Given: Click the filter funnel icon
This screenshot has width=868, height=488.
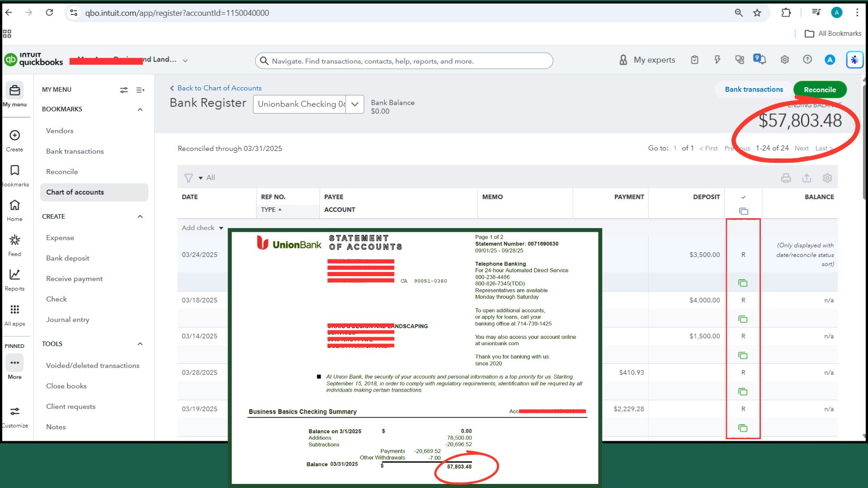Looking at the screenshot, I should [189, 178].
